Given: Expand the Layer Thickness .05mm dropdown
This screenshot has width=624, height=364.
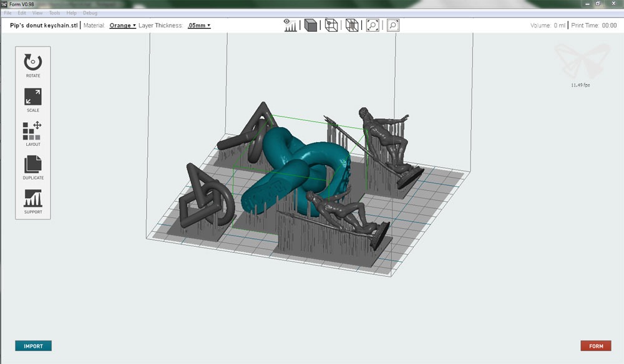Looking at the screenshot, I should click(x=199, y=26).
